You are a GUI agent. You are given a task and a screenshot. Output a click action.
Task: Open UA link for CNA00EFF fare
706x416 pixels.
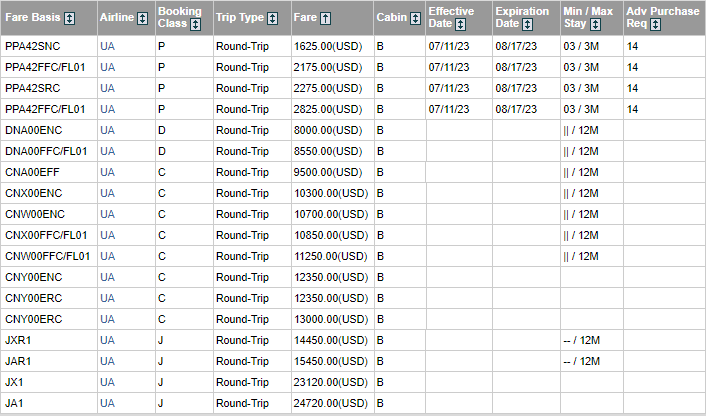(x=108, y=173)
